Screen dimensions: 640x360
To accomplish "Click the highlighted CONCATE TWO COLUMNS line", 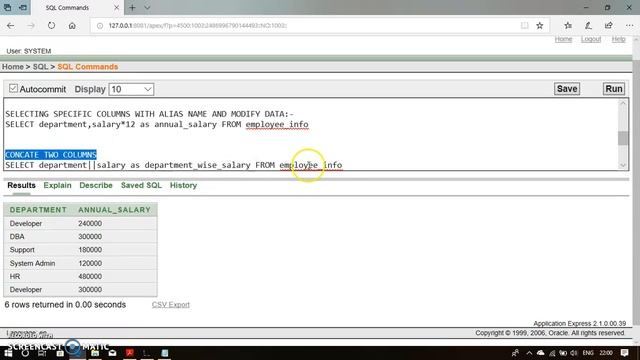I will [51, 155].
